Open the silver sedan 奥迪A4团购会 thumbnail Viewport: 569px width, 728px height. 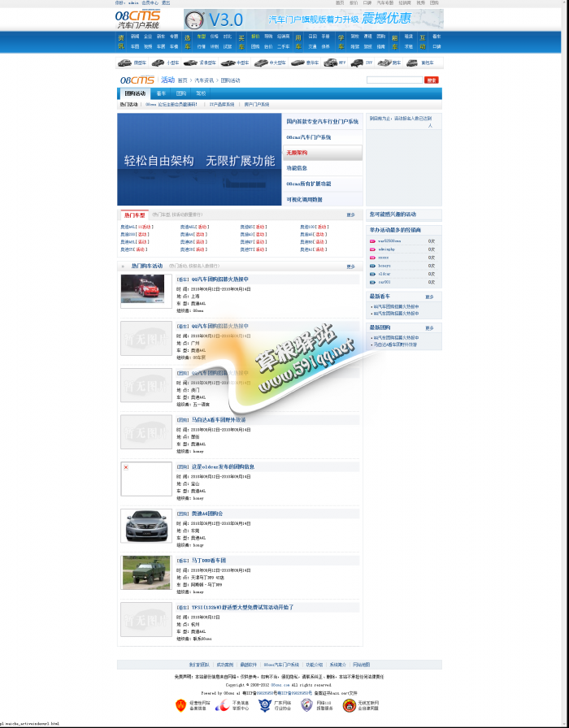click(x=146, y=525)
